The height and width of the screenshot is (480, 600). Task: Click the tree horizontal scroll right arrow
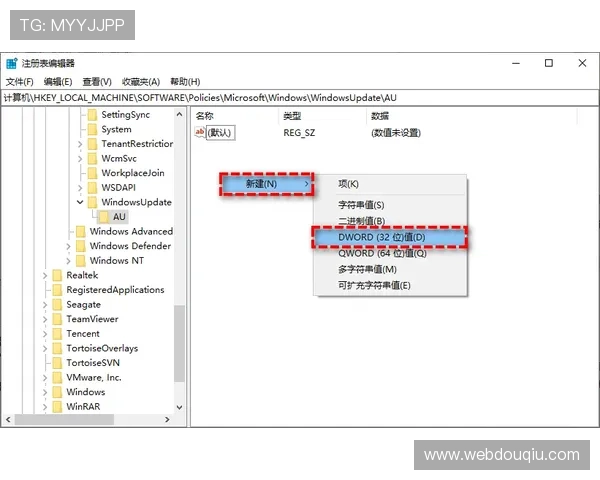click(167, 420)
